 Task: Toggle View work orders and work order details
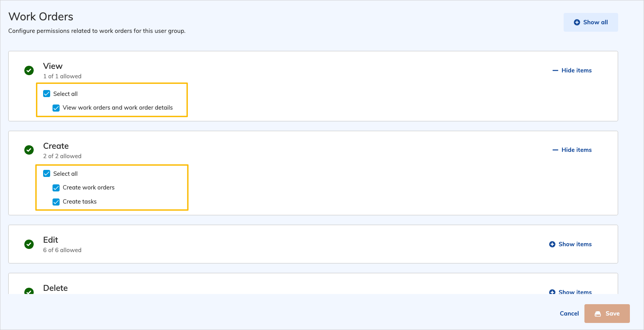coord(56,108)
